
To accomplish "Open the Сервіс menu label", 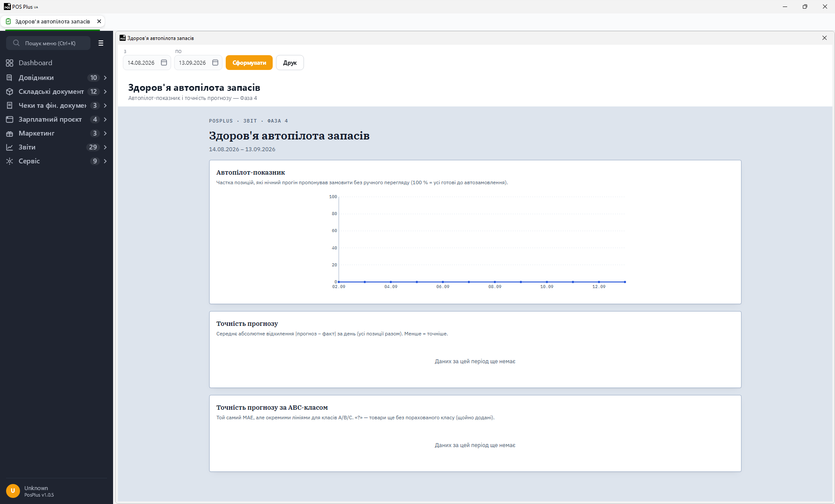I will click(x=29, y=161).
